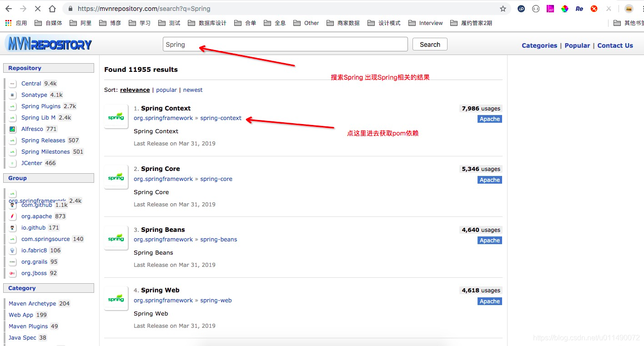
Task: Filter by Spring Milestones repository
Action: 45,152
